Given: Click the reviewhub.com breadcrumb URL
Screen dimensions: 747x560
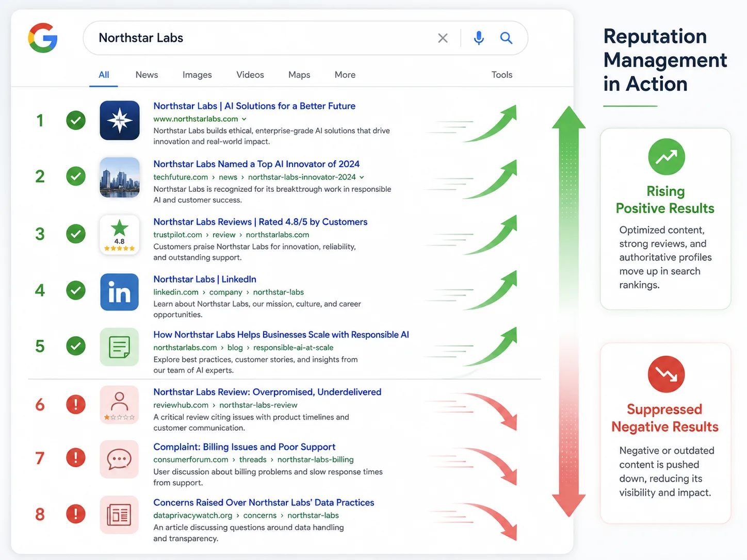Looking at the screenshot, I should [x=225, y=405].
